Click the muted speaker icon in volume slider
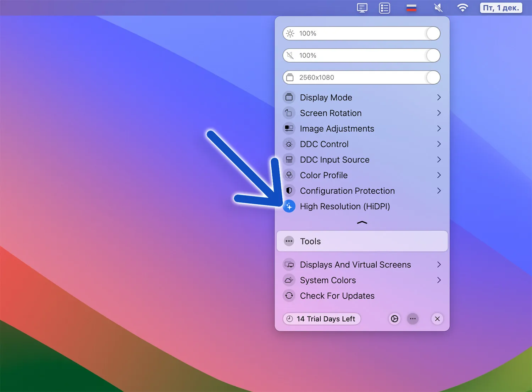The image size is (532, 392). [x=290, y=55]
